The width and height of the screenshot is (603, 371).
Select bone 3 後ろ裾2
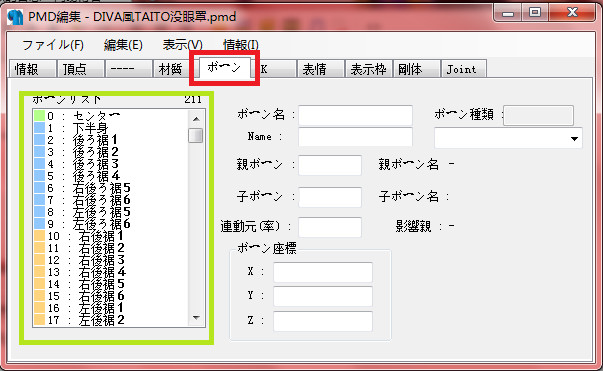coord(110,152)
